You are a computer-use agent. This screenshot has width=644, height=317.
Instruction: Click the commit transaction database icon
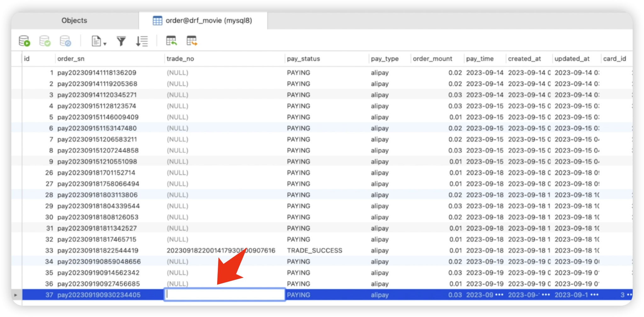pyautogui.click(x=45, y=41)
